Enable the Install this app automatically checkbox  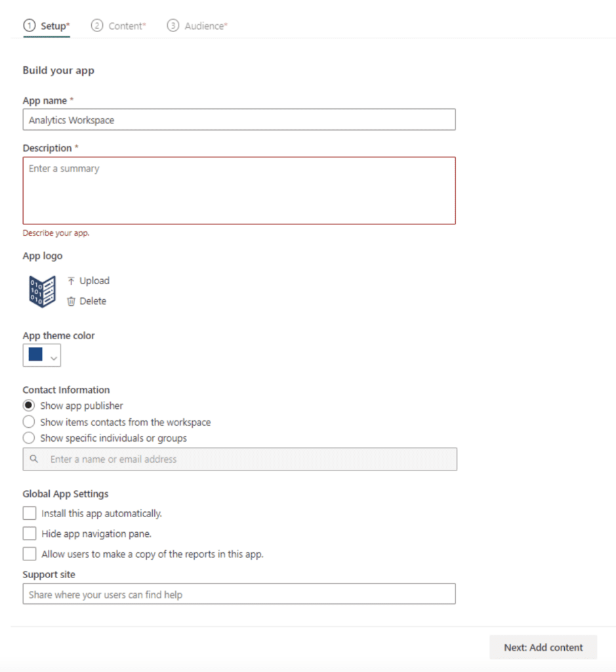click(x=29, y=513)
